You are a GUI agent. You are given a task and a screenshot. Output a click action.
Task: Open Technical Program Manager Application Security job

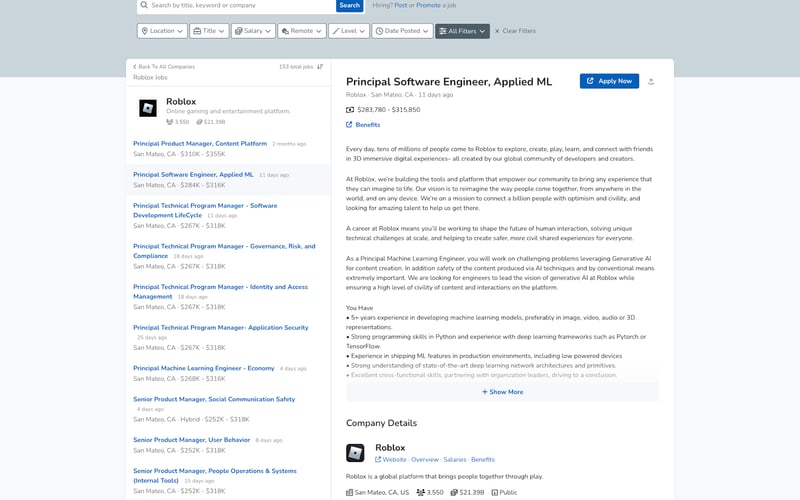tap(220, 328)
